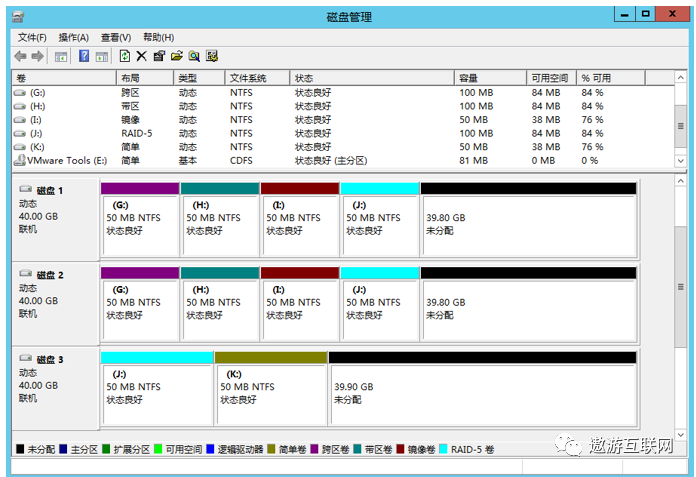Click the back arrow toolbar icon
696x477 pixels.
[x=20, y=56]
